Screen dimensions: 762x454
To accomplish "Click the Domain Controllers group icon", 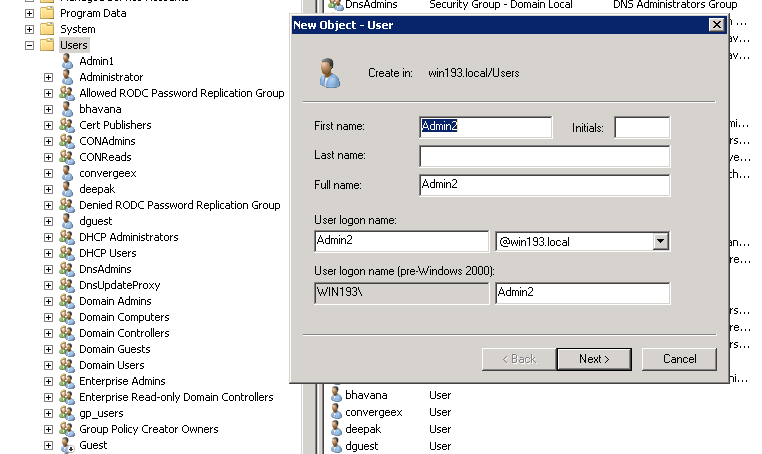I will point(67,334).
